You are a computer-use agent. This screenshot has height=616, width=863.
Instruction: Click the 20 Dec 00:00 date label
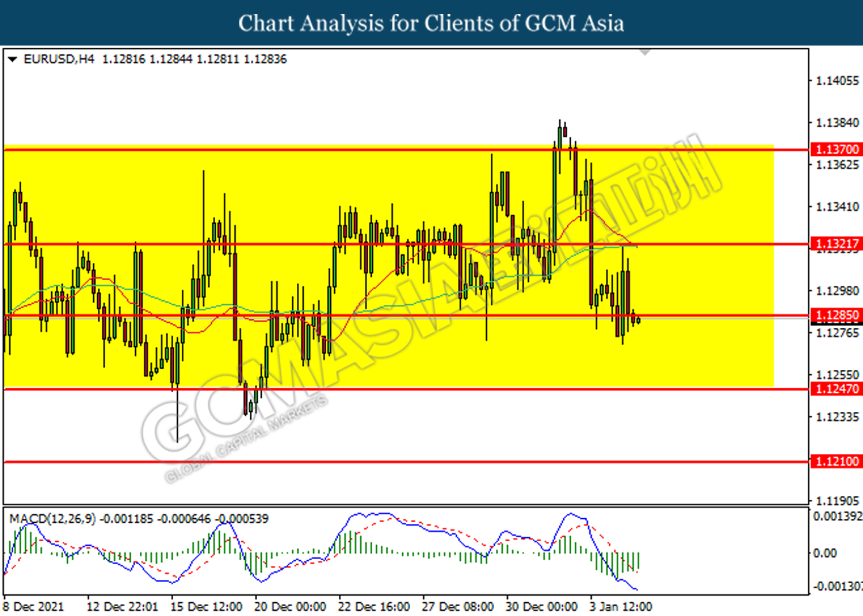290,607
